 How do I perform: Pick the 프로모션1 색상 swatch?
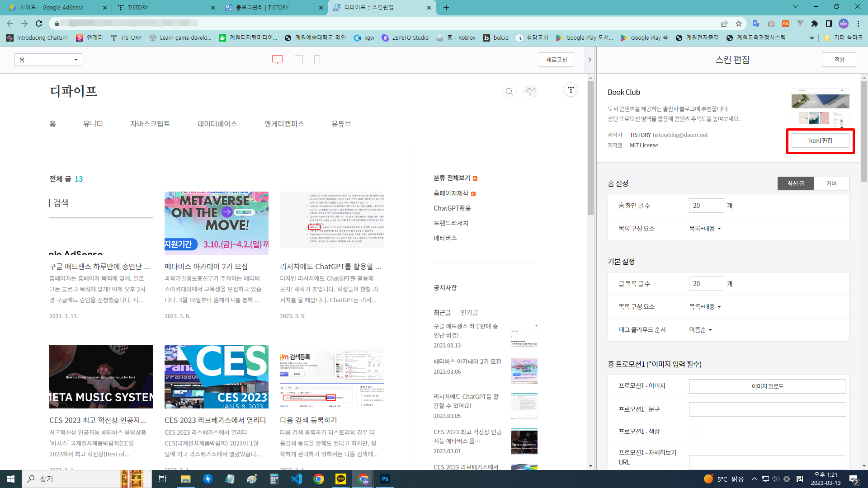pyautogui.click(x=694, y=432)
